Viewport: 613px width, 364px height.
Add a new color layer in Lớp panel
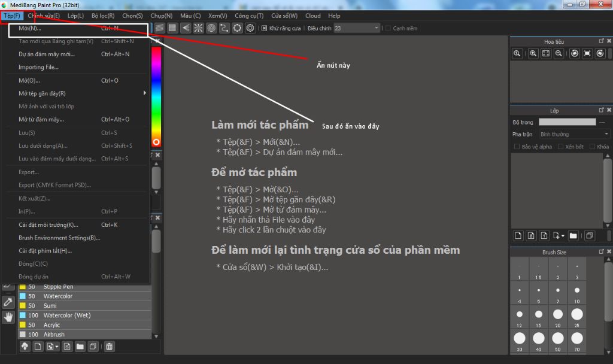(x=518, y=235)
